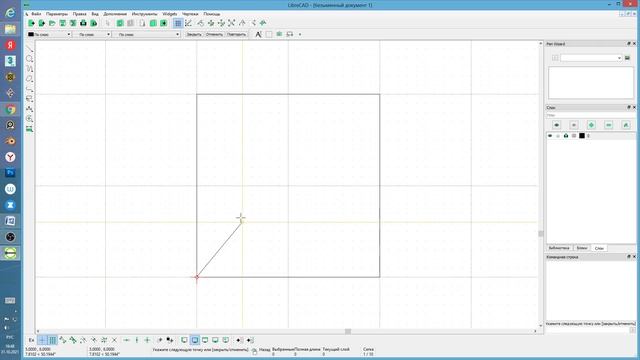Click the Закрыть button
This screenshot has width=640, height=360.
click(194, 35)
